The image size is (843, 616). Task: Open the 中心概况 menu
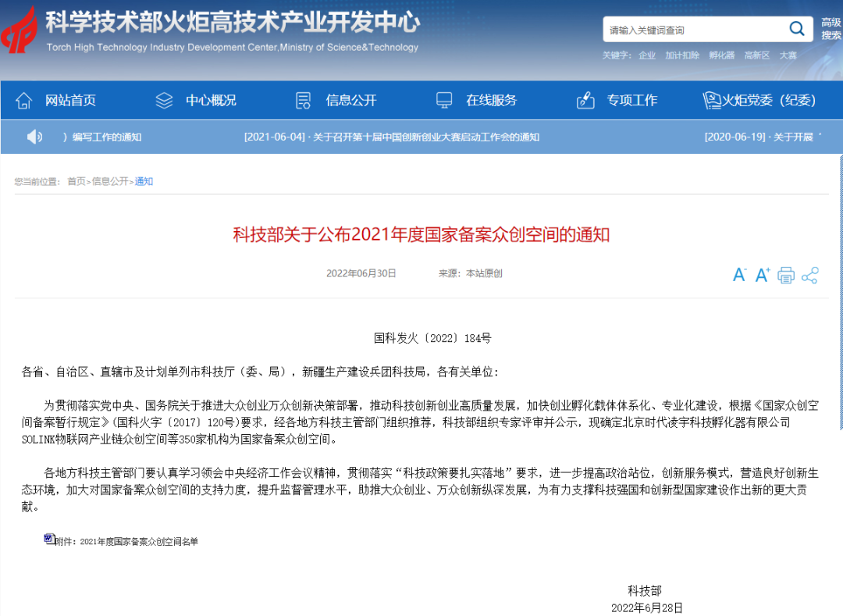point(196,100)
